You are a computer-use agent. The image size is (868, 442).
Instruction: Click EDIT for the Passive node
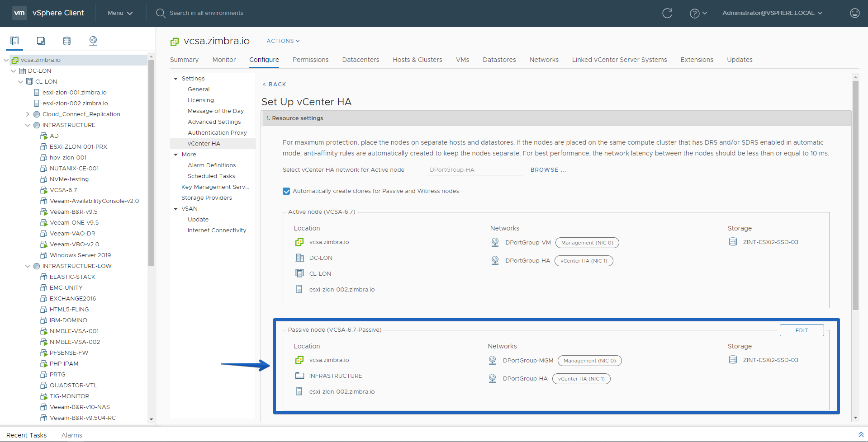(x=802, y=330)
